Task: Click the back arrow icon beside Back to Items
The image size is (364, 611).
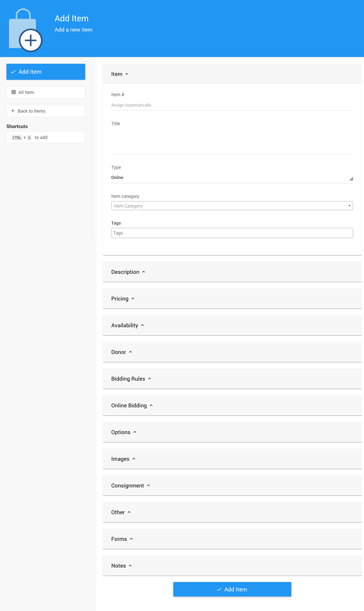Action: coord(13,111)
